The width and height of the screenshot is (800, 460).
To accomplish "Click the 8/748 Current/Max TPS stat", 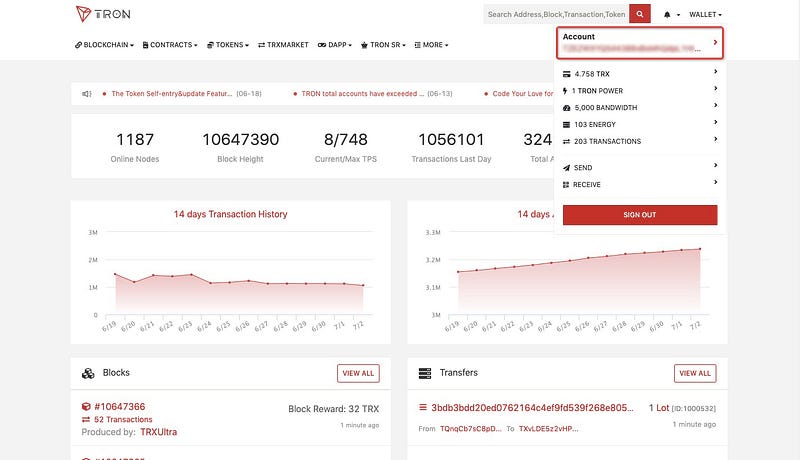I will click(345, 147).
